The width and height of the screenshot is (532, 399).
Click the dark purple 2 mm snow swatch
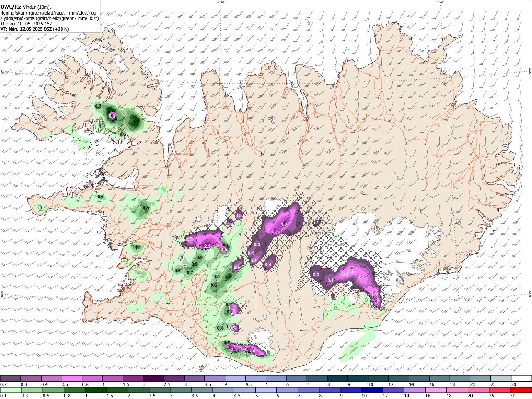point(153,378)
